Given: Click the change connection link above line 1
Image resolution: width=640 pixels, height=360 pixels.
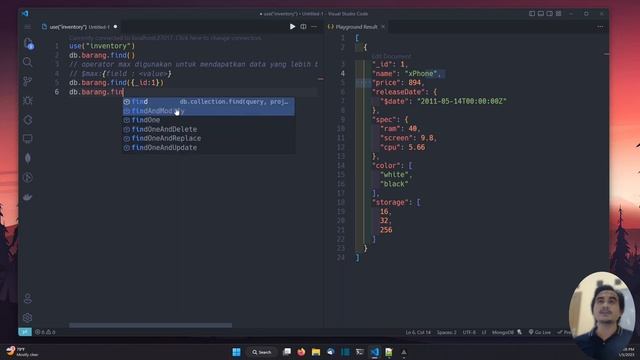Looking at the screenshot, I should (165, 38).
